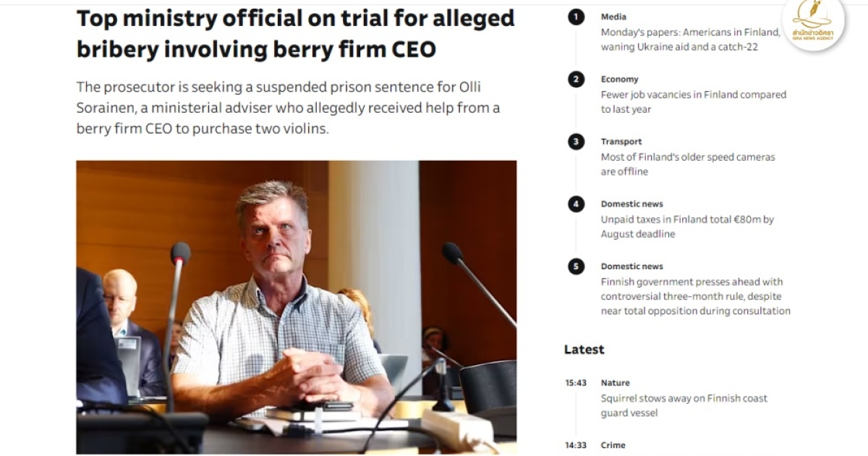Click the 15:43 timestamp in Latest

(x=576, y=383)
